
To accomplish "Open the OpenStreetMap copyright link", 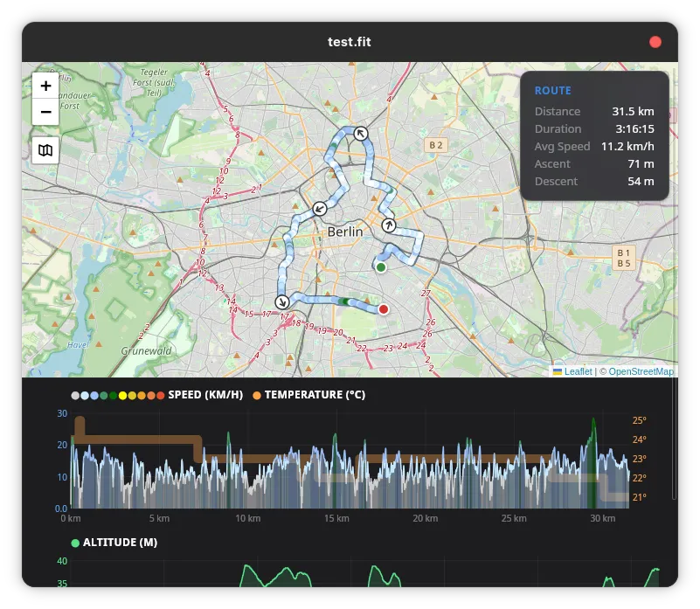I will tap(641, 371).
